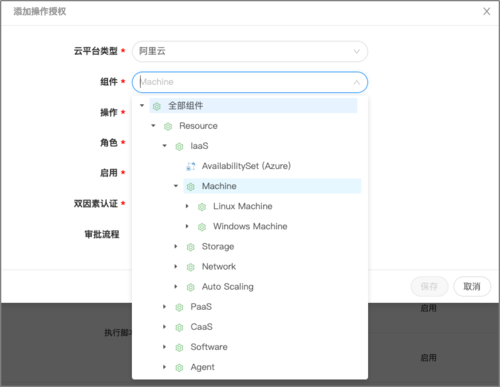This screenshot has width=500, height=387.
Task: Expand the CaaS node
Action: tap(165, 327)
